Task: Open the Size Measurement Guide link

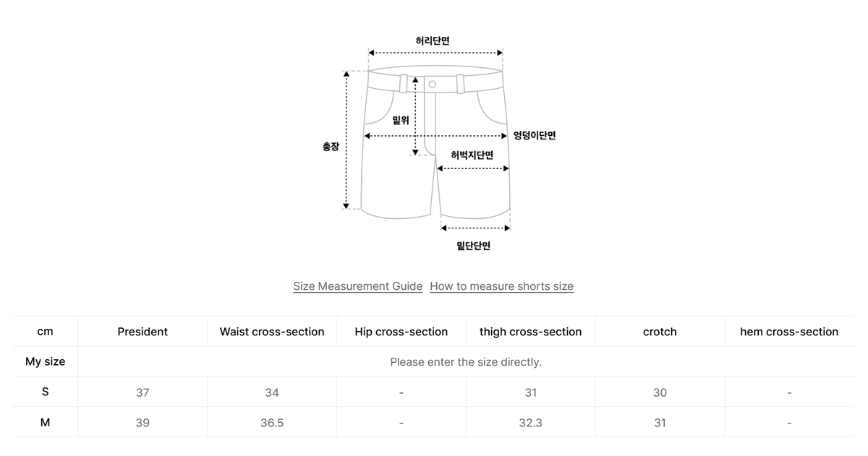Action: coord(357,286)
